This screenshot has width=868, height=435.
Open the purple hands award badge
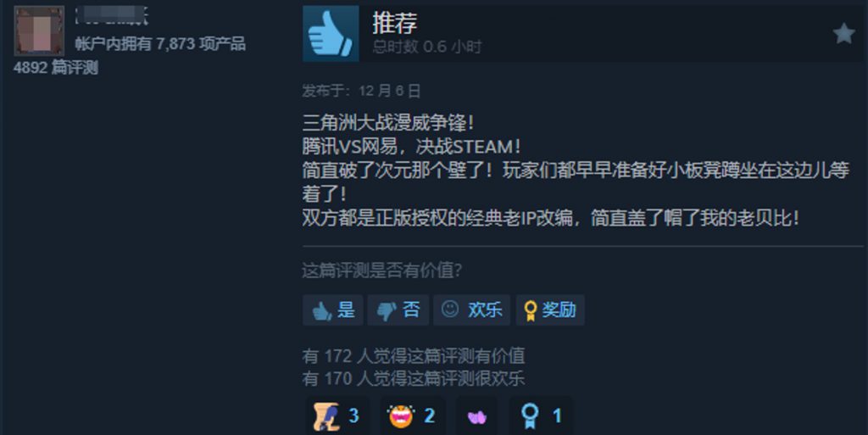(476, 415)
